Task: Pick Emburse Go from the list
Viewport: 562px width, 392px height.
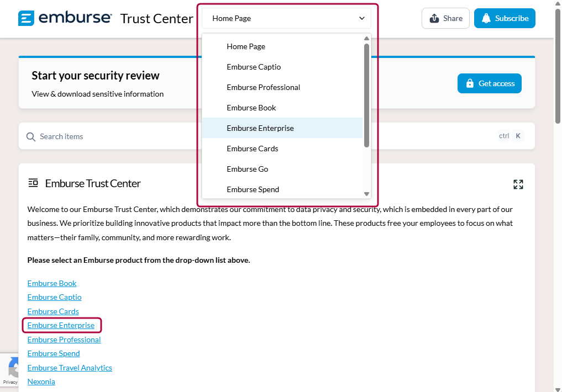Action: click(x=247, y=169)
